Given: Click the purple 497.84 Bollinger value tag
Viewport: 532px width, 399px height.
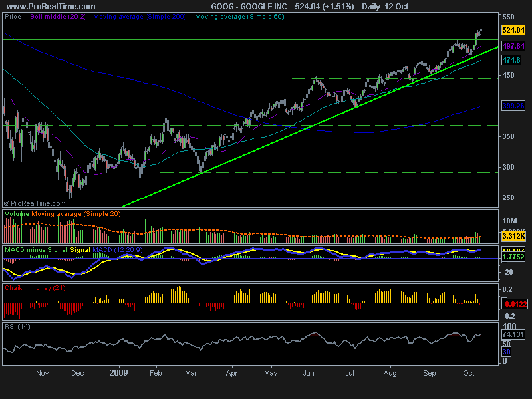Looking at the screenshot, I should pos(513,46).
